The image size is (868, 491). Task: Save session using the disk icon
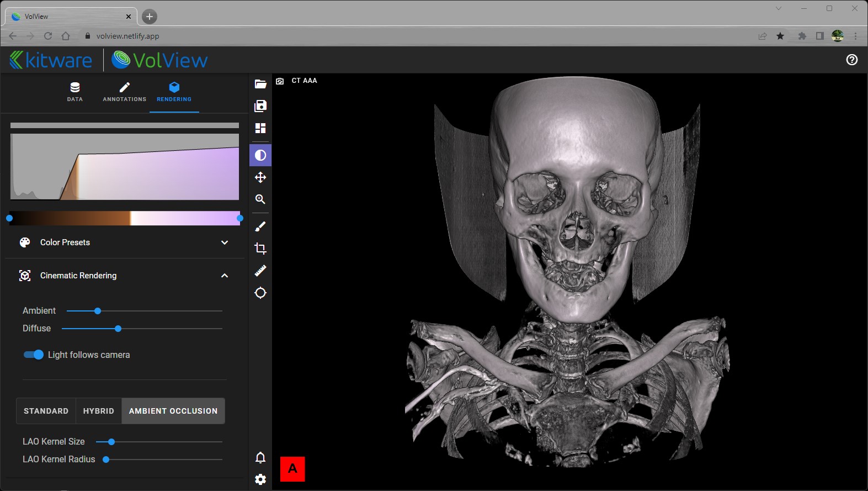260,106
